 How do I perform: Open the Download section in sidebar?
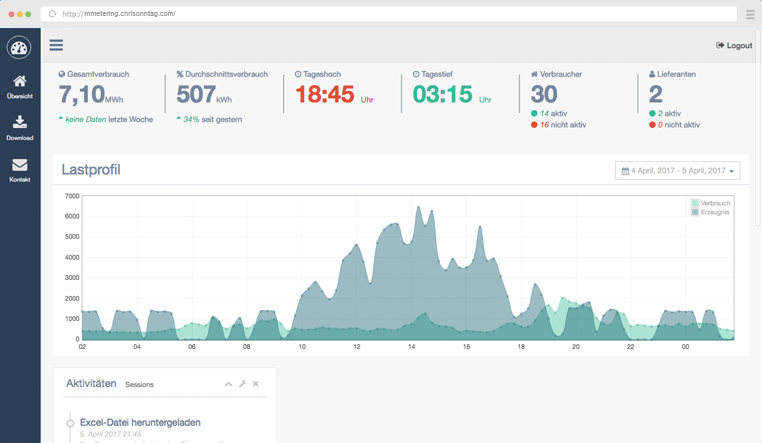point(19,127)
